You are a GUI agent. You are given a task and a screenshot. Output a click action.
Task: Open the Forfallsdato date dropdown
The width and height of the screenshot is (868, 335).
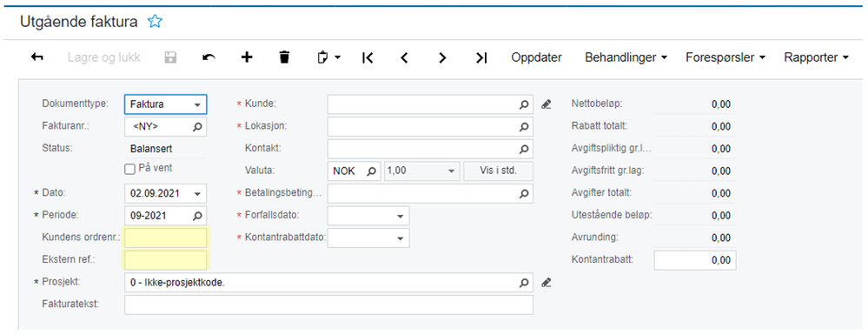click(x=401, y=216)
